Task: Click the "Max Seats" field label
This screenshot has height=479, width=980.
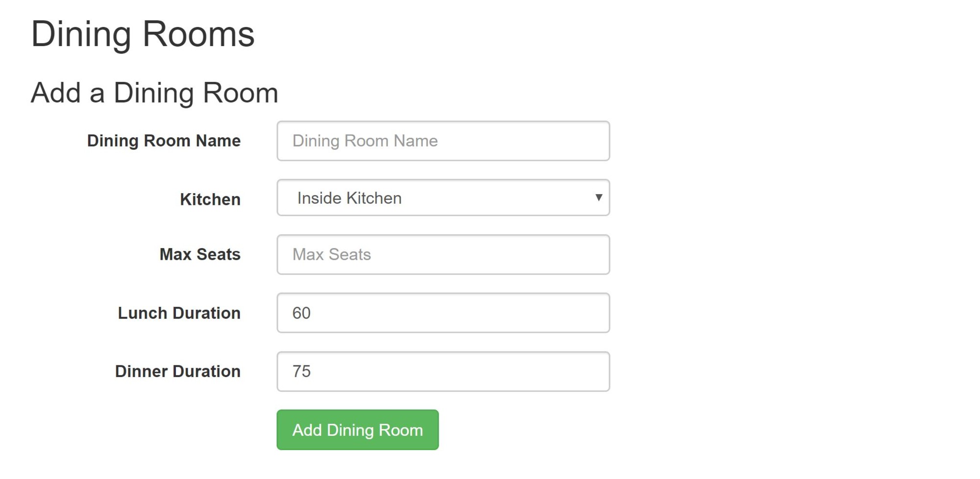Action: pos(200,254)
